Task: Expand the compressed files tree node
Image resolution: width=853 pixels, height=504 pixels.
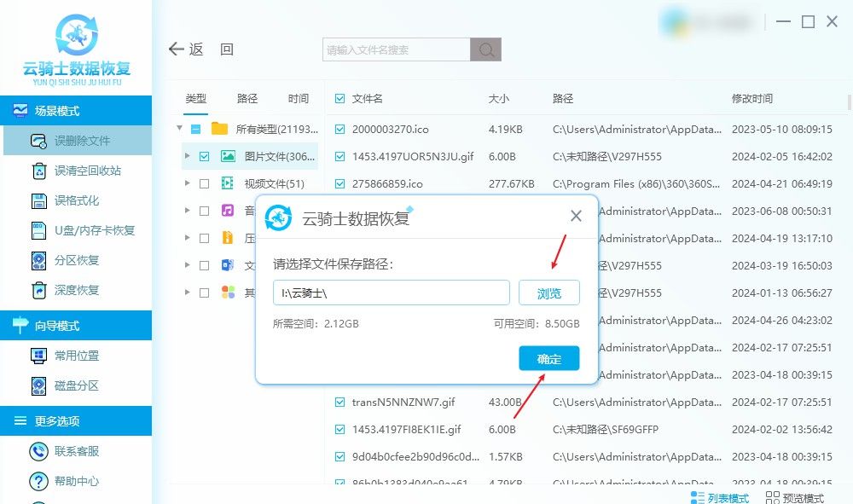Action: (187, 238)
